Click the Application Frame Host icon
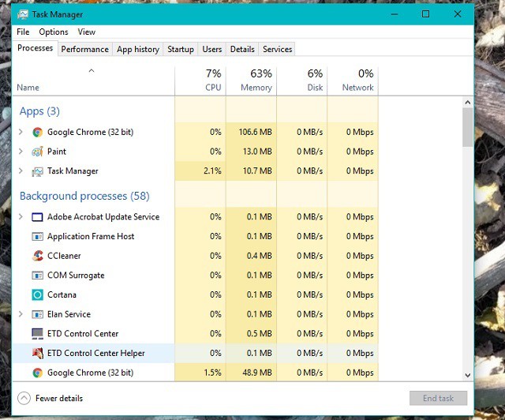Viewport: 505px width, 420px height. (x=37, y=237)
